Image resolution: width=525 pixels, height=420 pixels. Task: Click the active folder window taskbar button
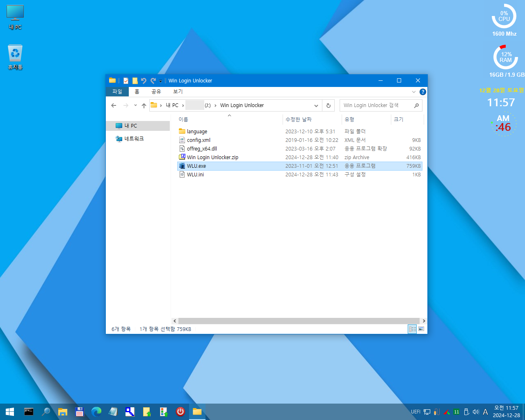tap(197, 412)
